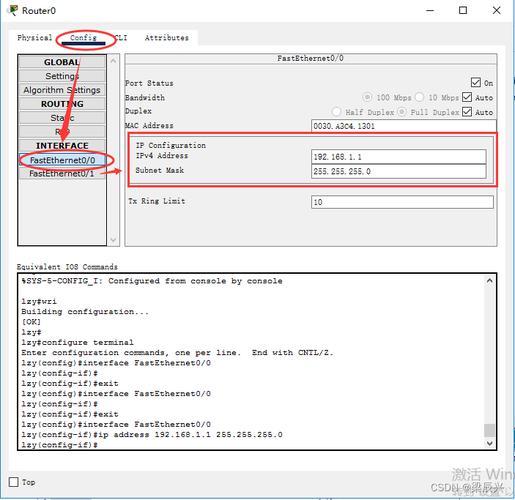Select the FastEthernet0/1 interface
Image resolution: width=515 pixels, height=500 pixels.
coord(62,174)
